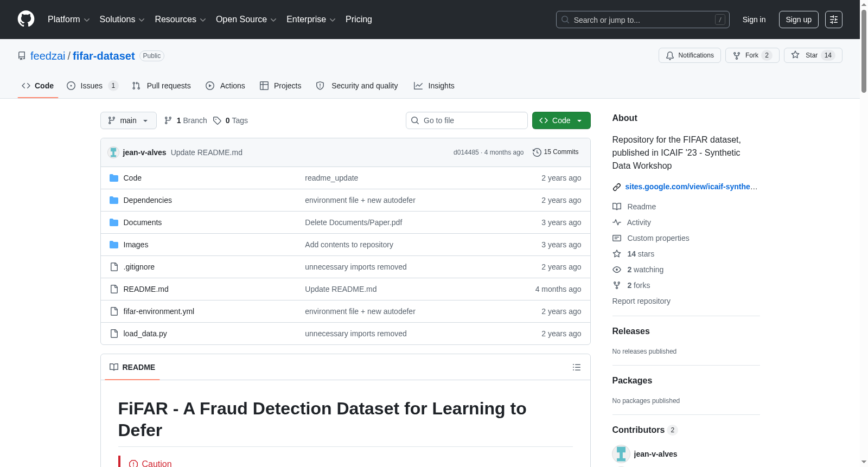View the 15 Commits history

coord(556,152)
